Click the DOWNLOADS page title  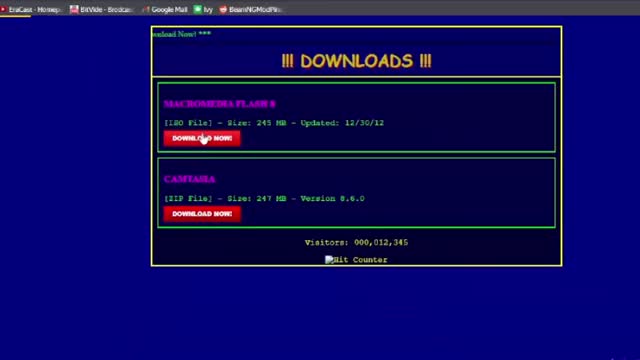coord(356,61)
